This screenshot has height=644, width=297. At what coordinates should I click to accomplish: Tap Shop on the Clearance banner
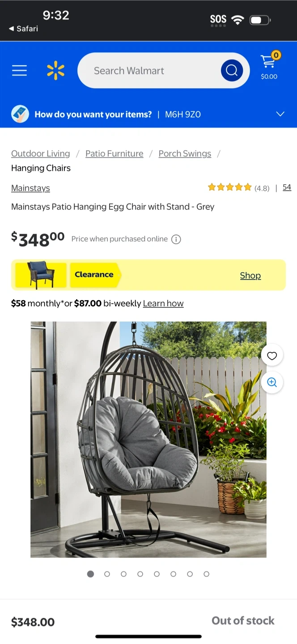point(250,275)
